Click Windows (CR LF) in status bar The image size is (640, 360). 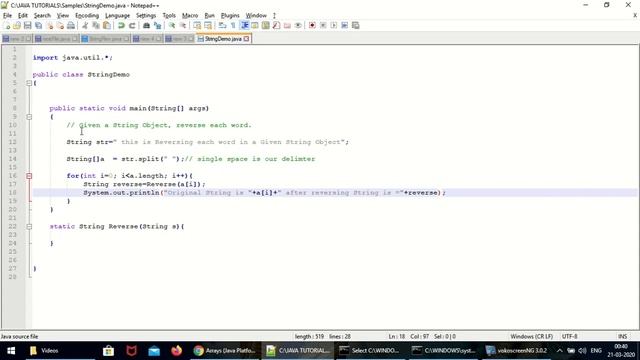coord(531,336)
